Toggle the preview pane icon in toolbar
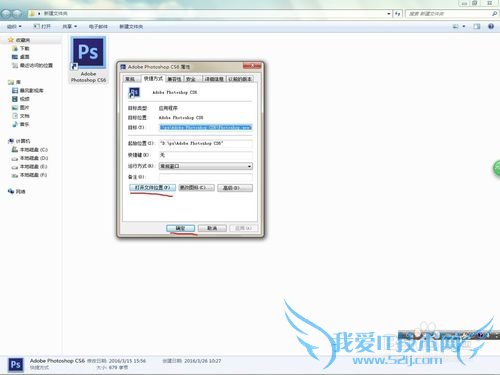500x375 pixels. tap(477, 26)
